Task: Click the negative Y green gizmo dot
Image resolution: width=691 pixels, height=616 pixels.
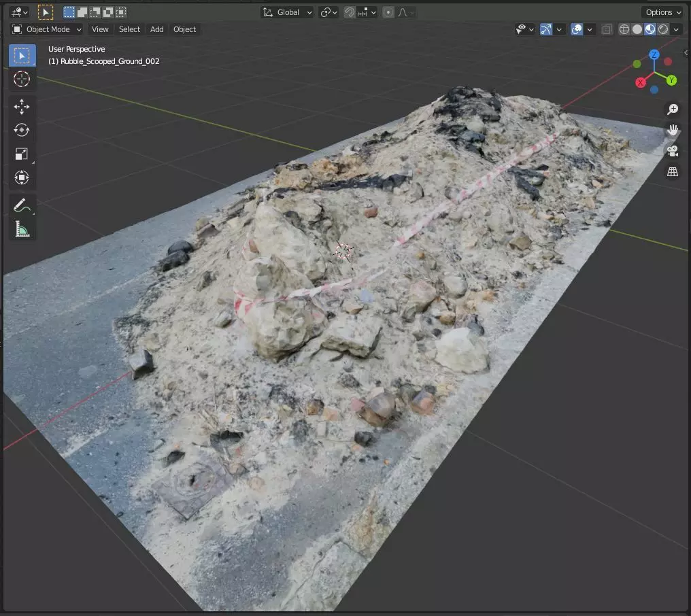Action: 637,65
